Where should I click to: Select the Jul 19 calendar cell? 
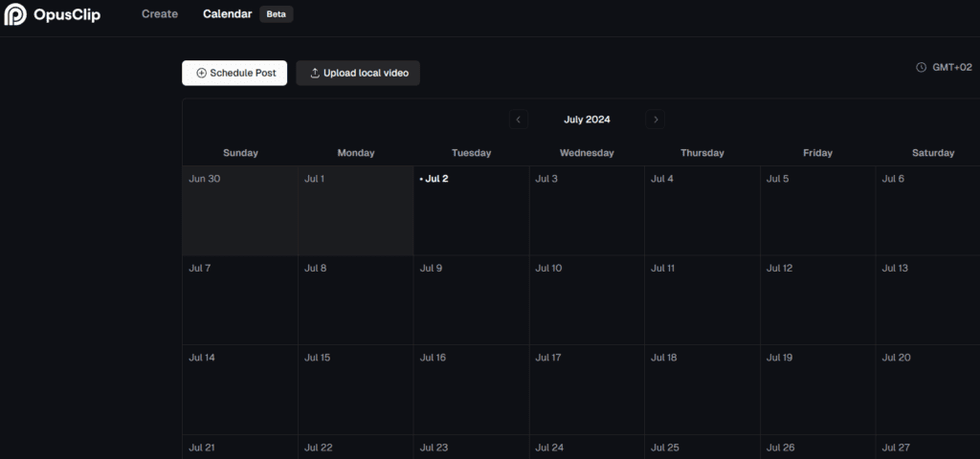[817, 389]
